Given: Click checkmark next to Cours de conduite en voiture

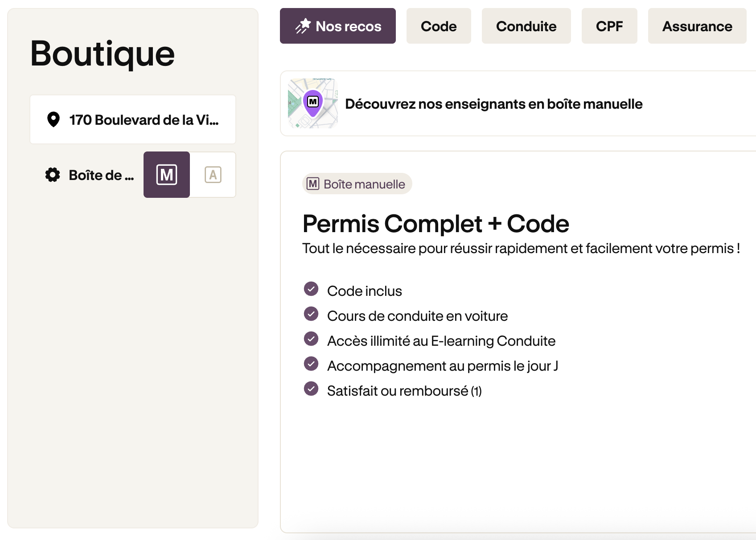Looking at the screenshot, I should tap(311, 314).
